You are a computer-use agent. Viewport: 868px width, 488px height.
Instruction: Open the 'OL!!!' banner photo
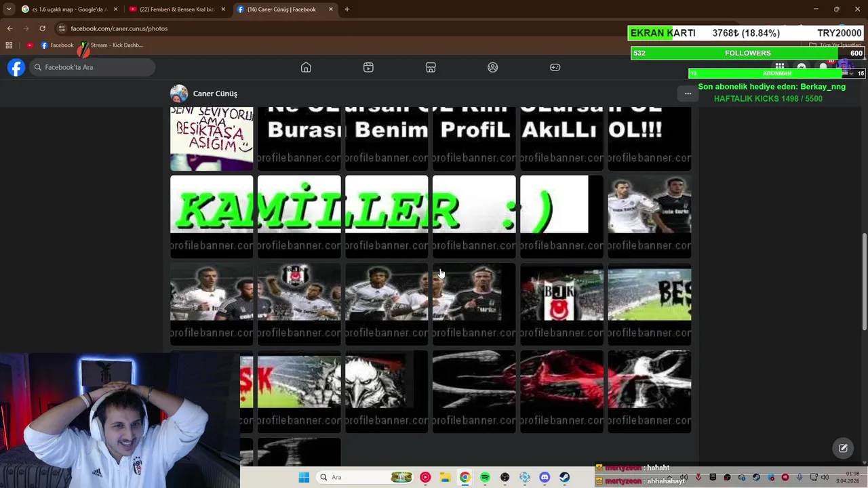pos(650,138)
